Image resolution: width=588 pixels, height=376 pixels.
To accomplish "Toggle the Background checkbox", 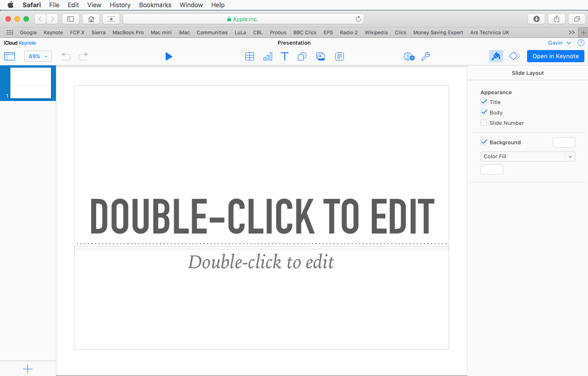I will [484, 142].
